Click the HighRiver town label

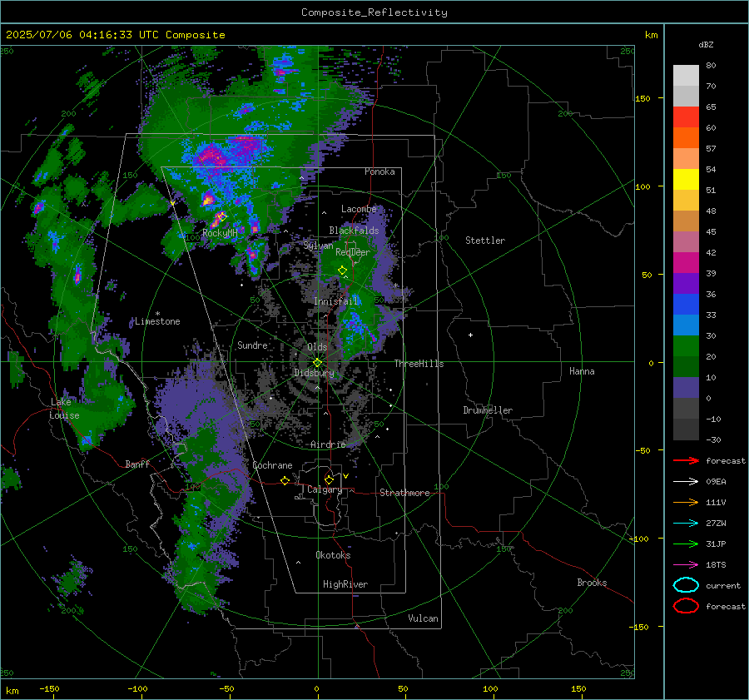[x=345, y=584]
